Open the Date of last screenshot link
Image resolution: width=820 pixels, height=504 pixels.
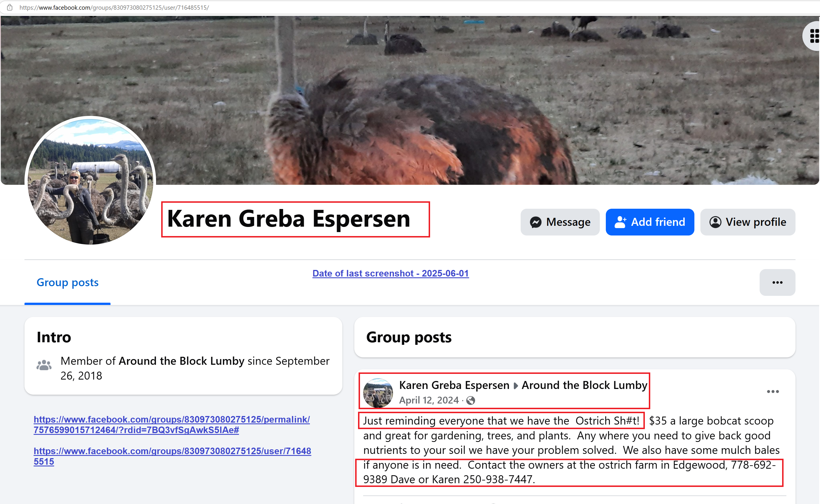(391, 273)
